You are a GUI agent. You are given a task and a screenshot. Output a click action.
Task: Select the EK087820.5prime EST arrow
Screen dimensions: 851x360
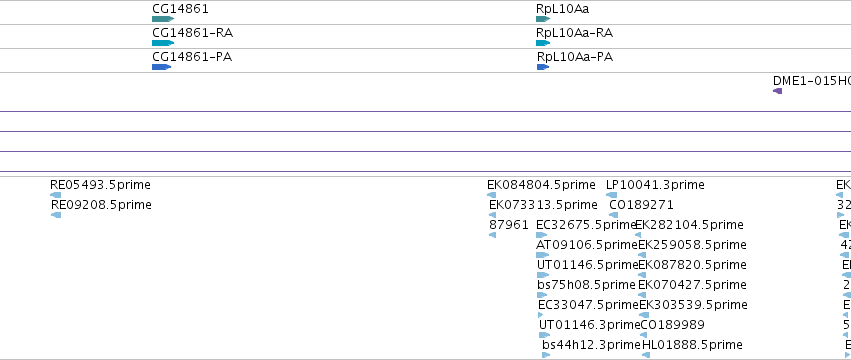point(643,275)
